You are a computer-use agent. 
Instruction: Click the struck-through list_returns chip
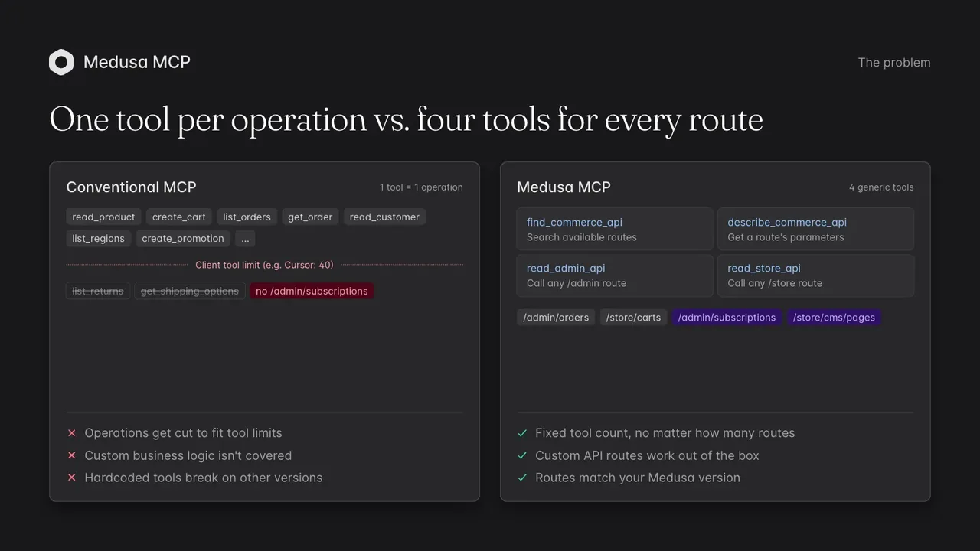[98, 291]
